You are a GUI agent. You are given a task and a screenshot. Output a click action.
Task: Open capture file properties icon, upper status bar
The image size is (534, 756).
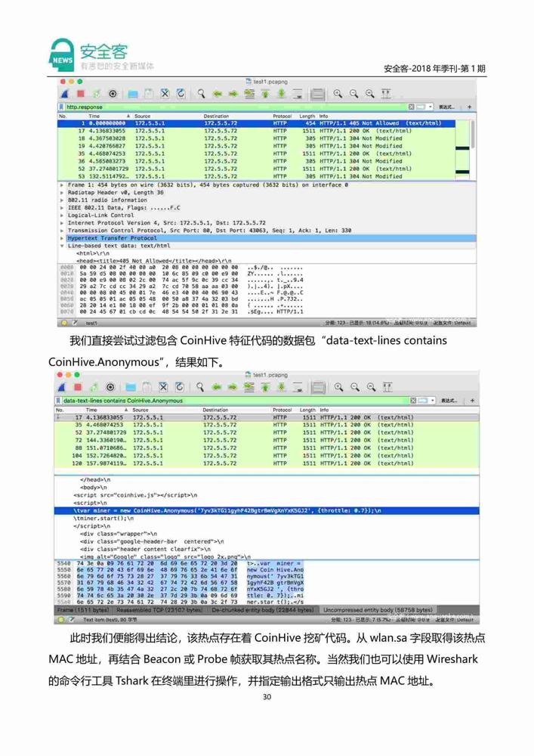click(x=74, y=323)
